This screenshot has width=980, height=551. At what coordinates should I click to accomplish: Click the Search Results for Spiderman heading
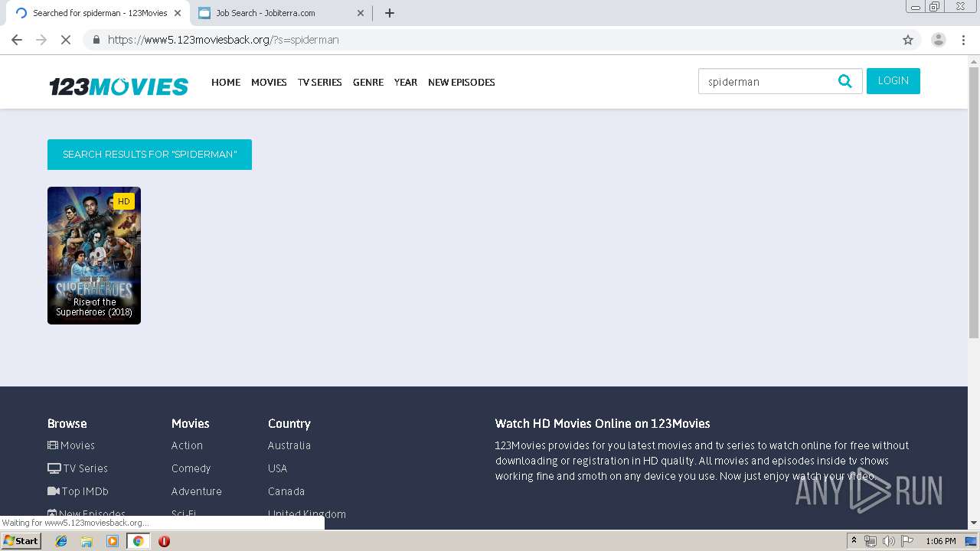click(x=149, y=155)
